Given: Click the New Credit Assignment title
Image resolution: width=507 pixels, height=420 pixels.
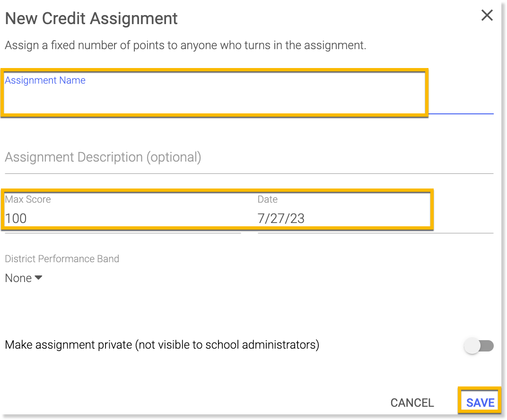Looking at the screenshot, I should coord(91,18).
